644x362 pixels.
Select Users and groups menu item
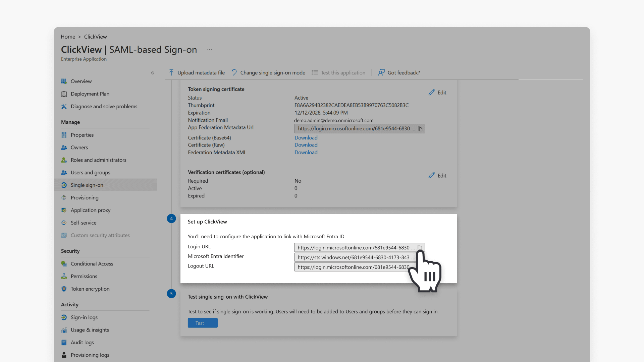tap(90, 173)
